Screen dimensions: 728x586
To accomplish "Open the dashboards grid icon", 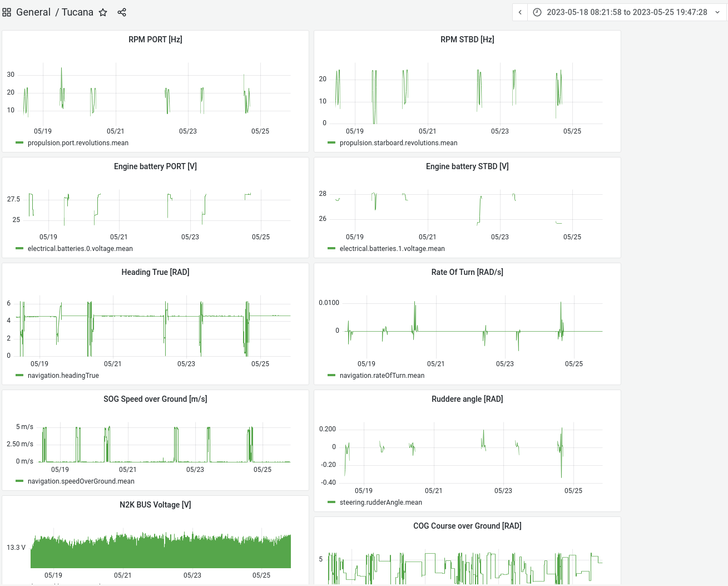I will pyautogui.click(x=7, y=12).
